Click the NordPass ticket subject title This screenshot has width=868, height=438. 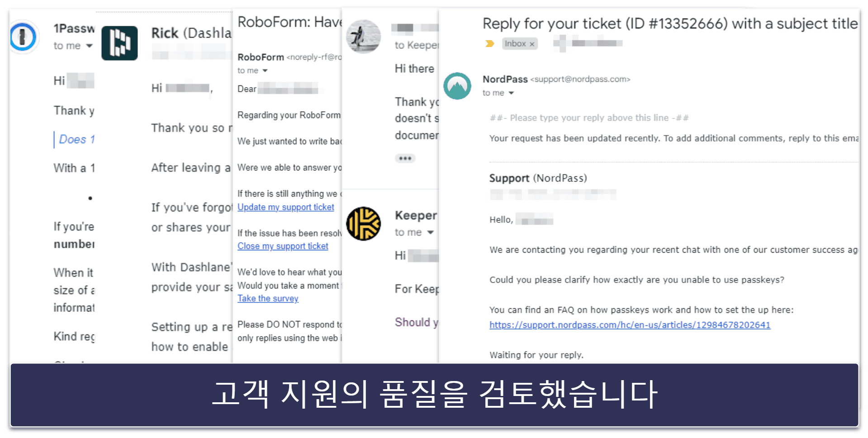pyautogui.click(x=670, y=24)
